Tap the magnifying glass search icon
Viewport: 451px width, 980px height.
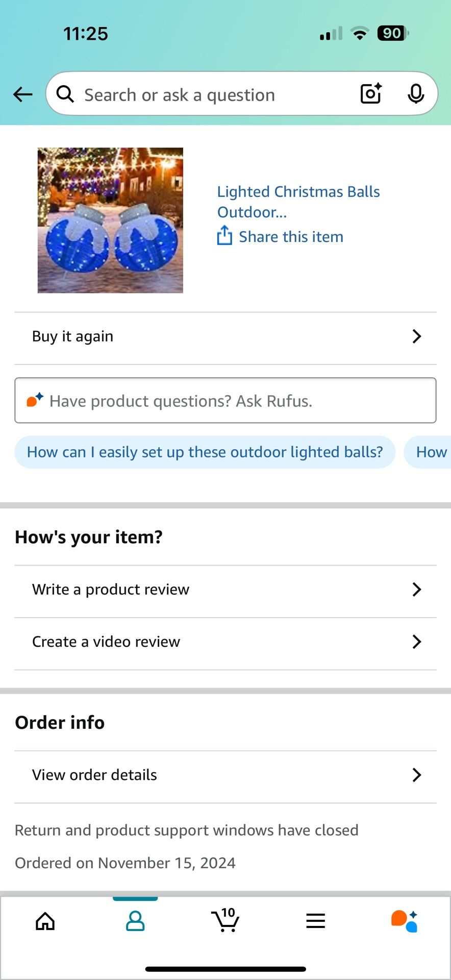(65, 94)
